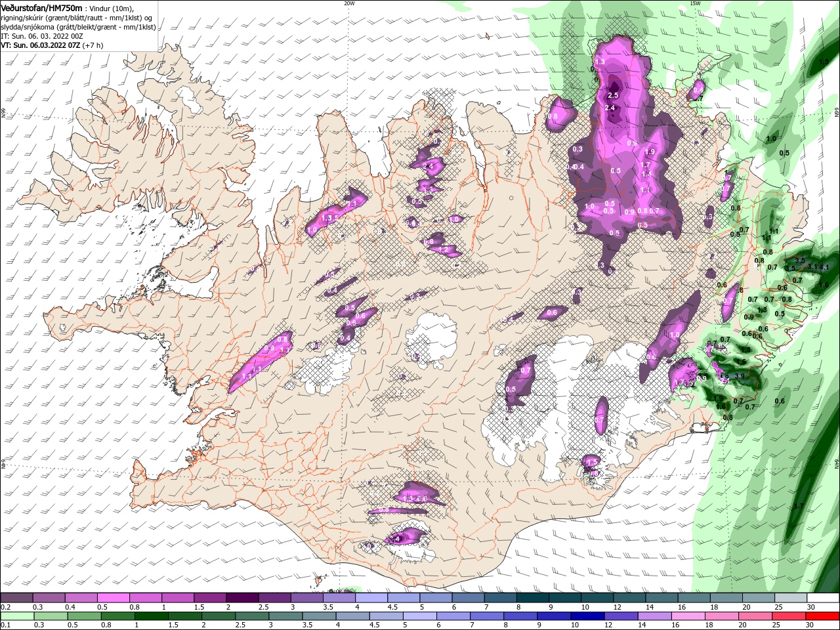840x630 pixels.
Task: Click the 15W longitude label on top edge
Action: [695, 3]
